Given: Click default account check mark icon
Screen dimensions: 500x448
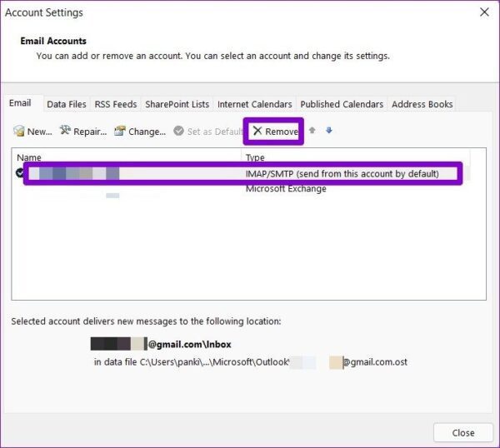Looking at the screenshot, I should tap(19, 173).
